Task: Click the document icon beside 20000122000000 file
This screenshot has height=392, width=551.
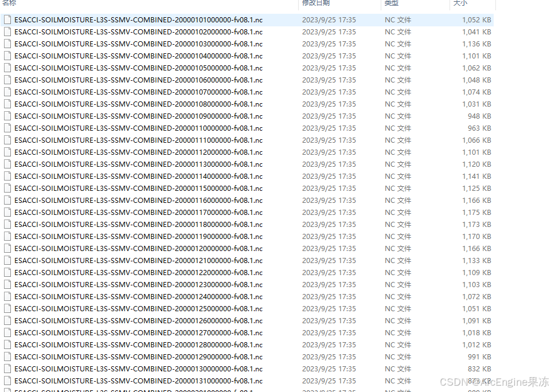Action: coord(7,273)
